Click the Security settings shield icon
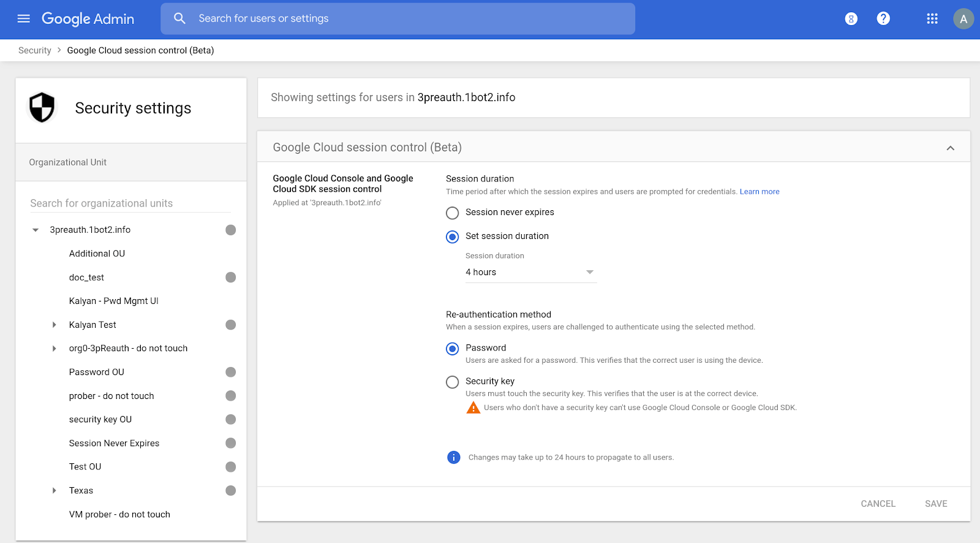 (42, 108)
